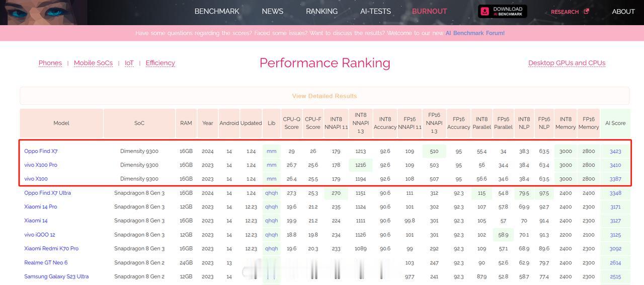
Task: Sort by FP16 Memory column header
Action: point(589,123)
